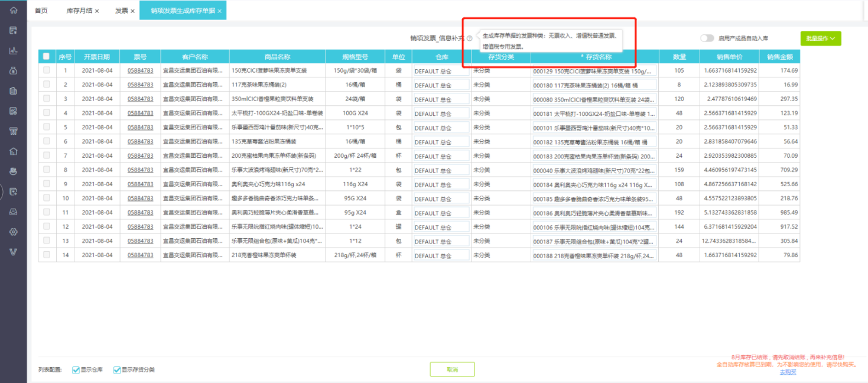
Task: Uncheck the 显示存货分类 checkbox
Action: [117, 370]
